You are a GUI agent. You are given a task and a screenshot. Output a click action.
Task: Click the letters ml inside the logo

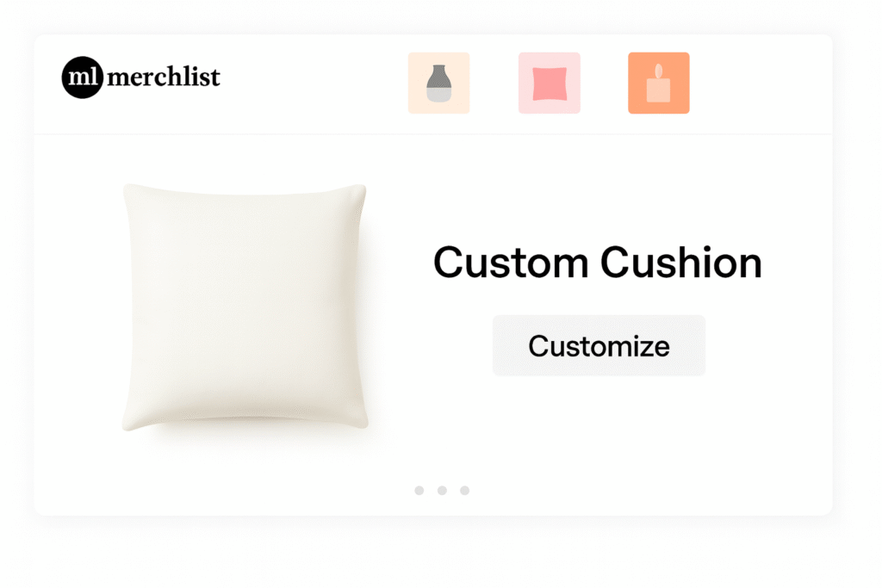[83, 77]
